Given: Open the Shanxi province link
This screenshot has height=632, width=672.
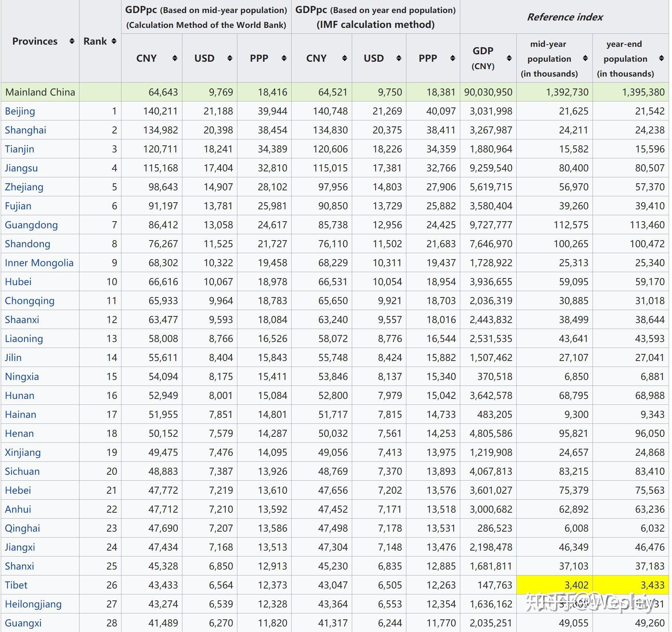Looking at the screenshot, I should click(19, 566).
